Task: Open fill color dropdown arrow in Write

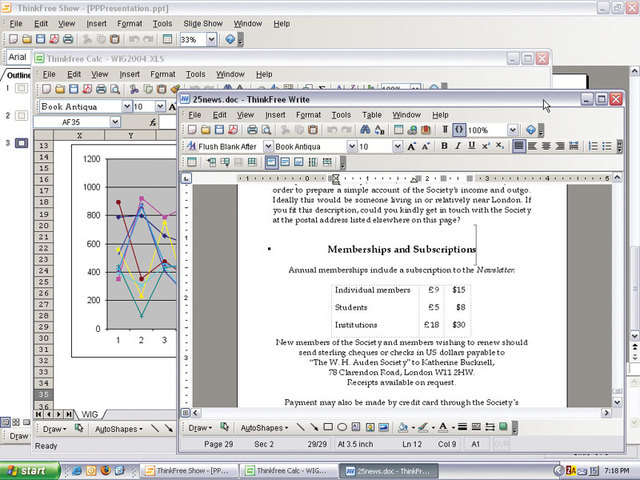Action: click(413, 428)
